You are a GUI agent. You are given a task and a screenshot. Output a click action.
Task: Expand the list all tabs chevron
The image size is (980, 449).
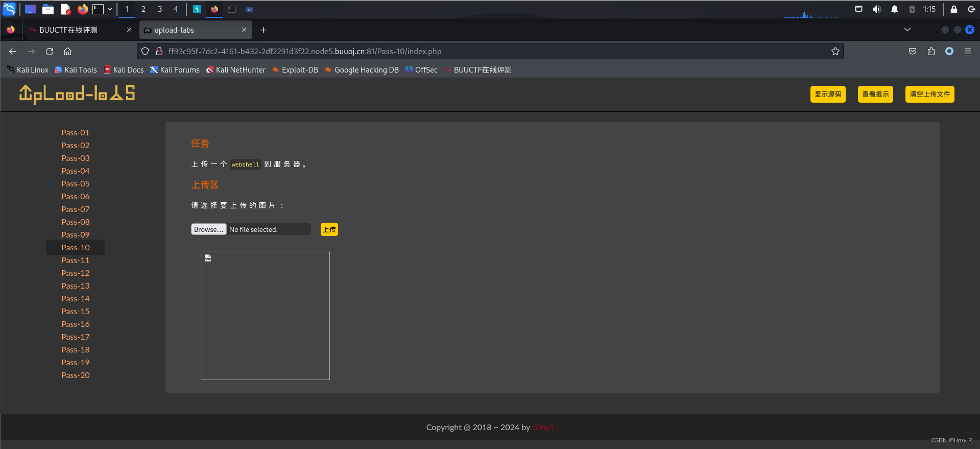pyautogui.click(x=907, y=30)
